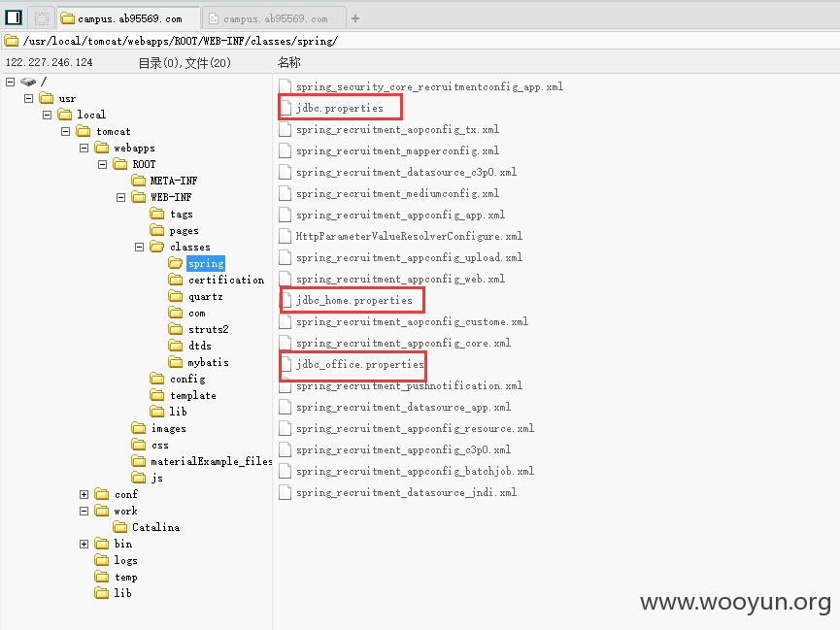Collapse the ROOT folder node
Image resolution: width=840 pixels, height=630 pixels.
click(x=102, y=164)
